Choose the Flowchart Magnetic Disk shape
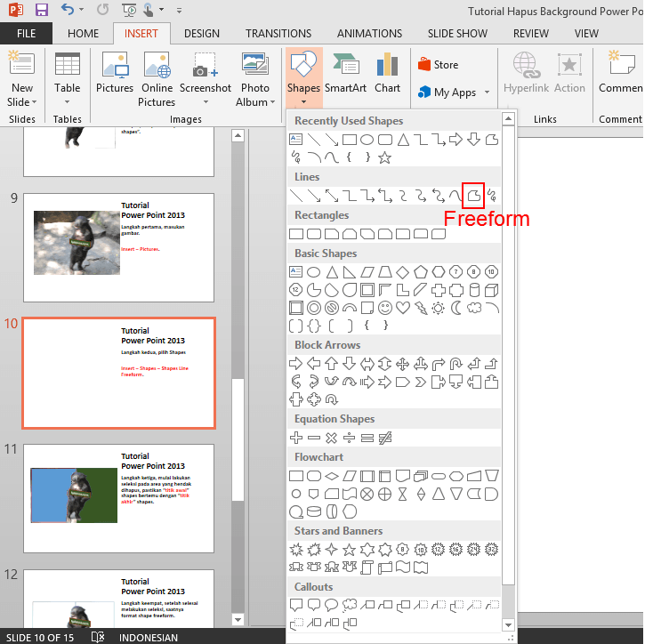661x644 pixels. pyautogui.click(x=314, y=511)
